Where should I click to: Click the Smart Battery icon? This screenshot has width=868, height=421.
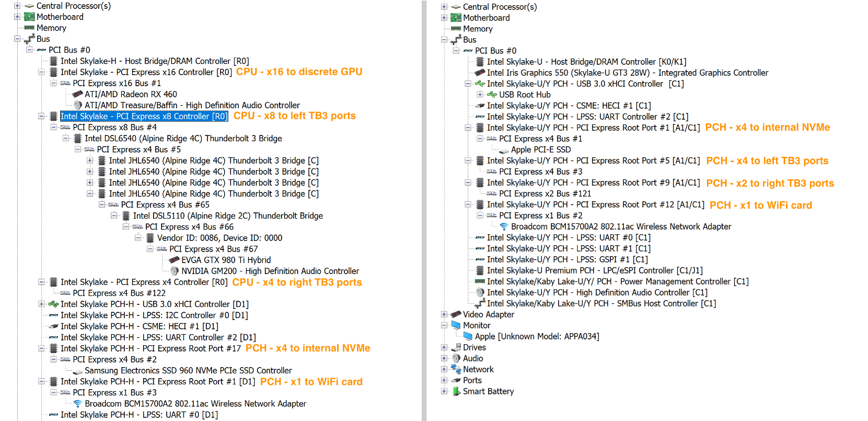pos(456,391)
